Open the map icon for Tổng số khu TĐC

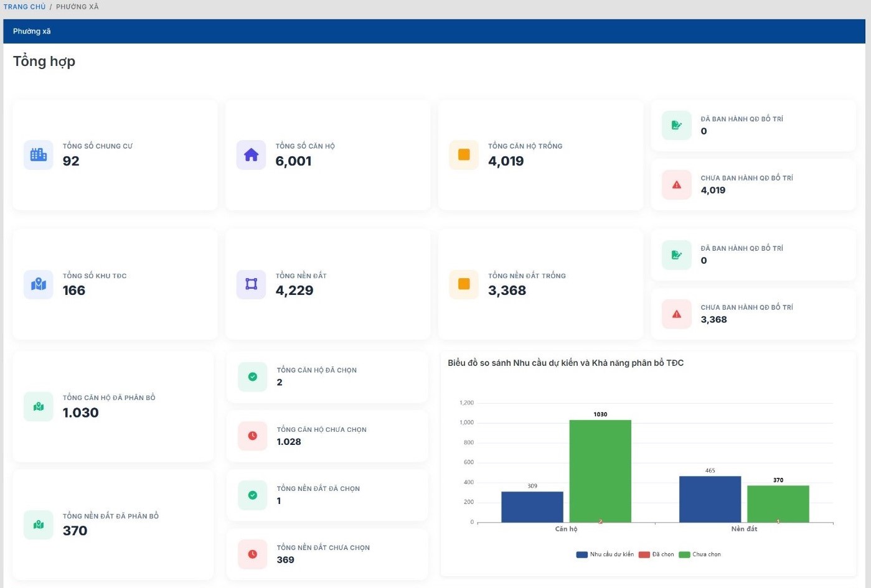coord(39,284)
